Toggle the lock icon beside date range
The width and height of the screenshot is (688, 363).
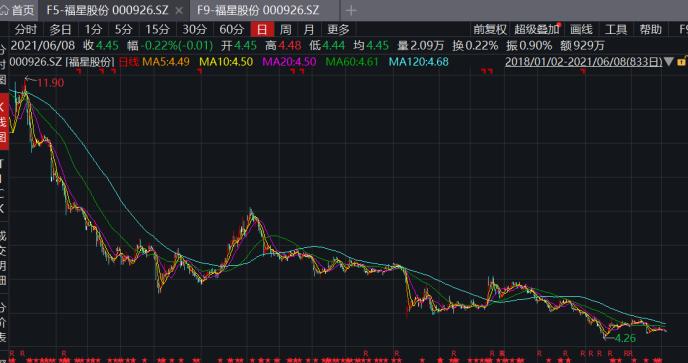(681, 61)
